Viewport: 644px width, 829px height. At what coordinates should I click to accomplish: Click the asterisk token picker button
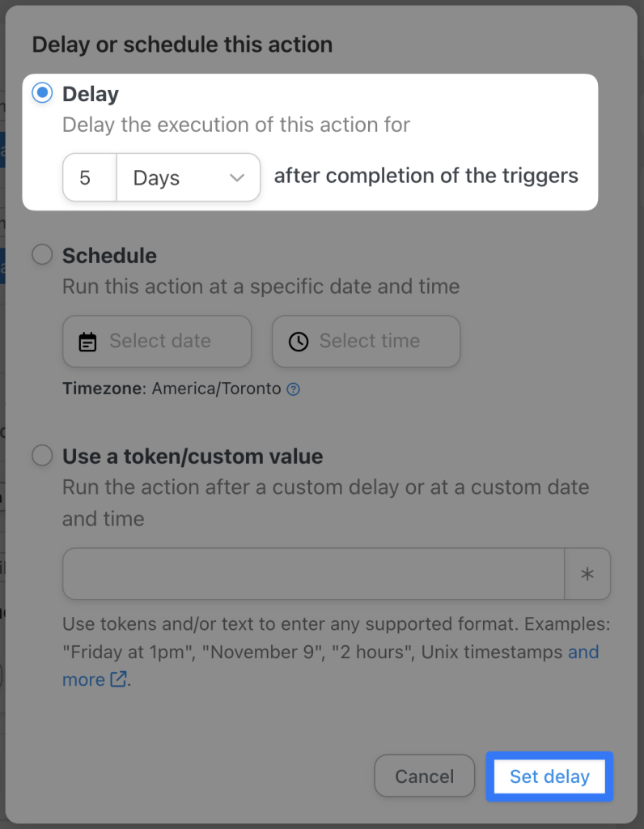click(587, 574)
